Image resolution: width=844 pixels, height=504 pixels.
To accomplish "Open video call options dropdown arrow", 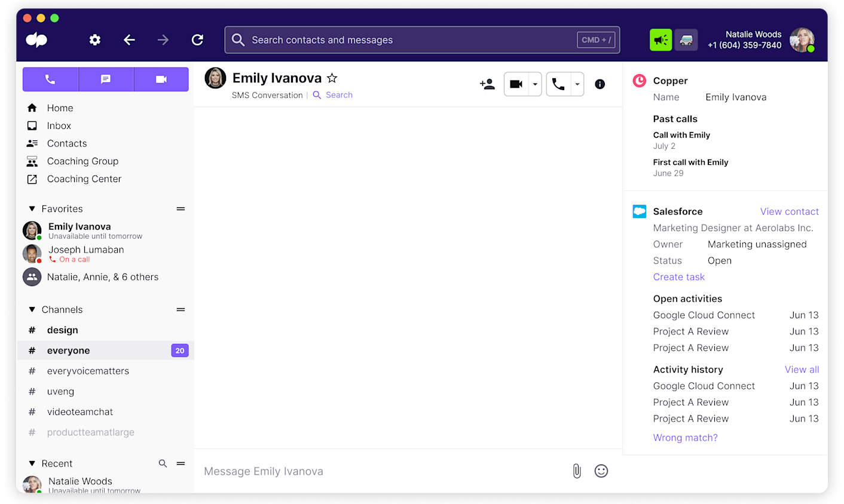I will click(x=535, y=84).
